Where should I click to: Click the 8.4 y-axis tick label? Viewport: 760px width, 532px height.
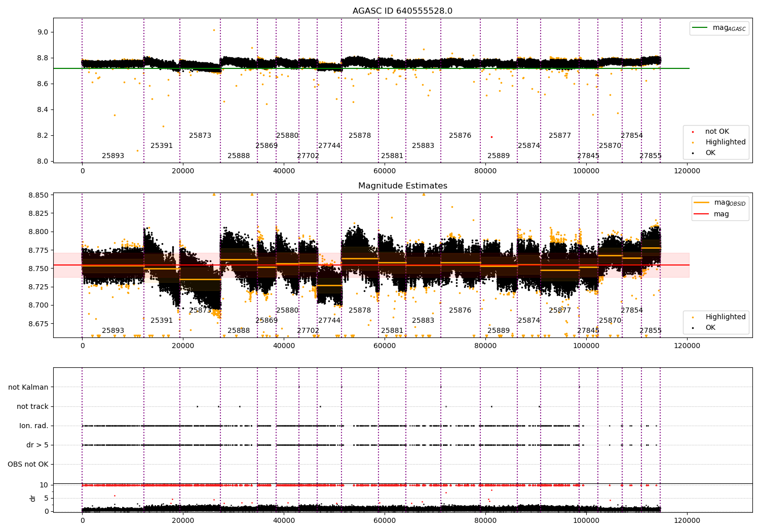[43, 110]
